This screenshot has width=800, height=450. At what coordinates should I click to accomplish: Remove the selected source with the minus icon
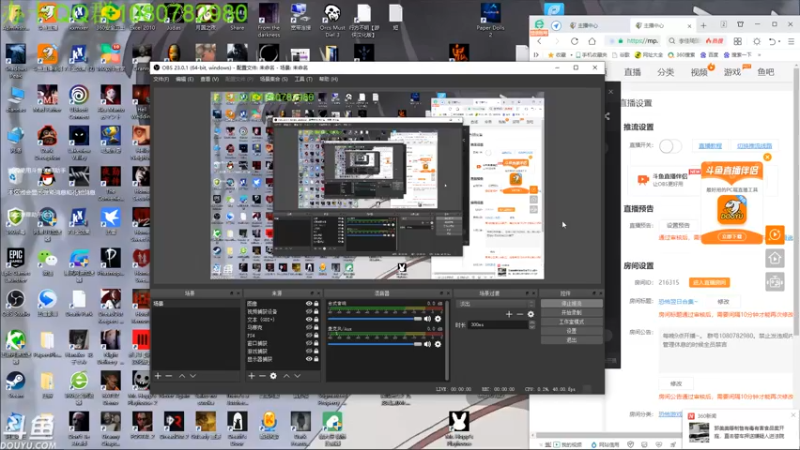click(262, 376)
